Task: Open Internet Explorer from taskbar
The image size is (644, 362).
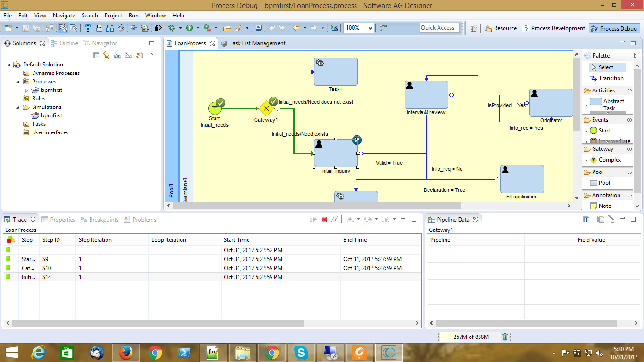Action: [x=38, y=353]
